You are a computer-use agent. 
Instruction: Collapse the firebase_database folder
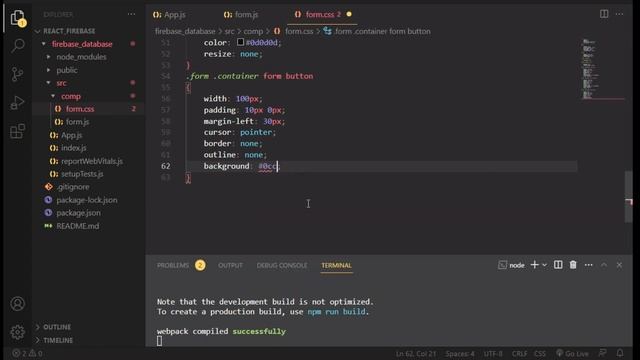pyautogui.click(x=44, y=44)
